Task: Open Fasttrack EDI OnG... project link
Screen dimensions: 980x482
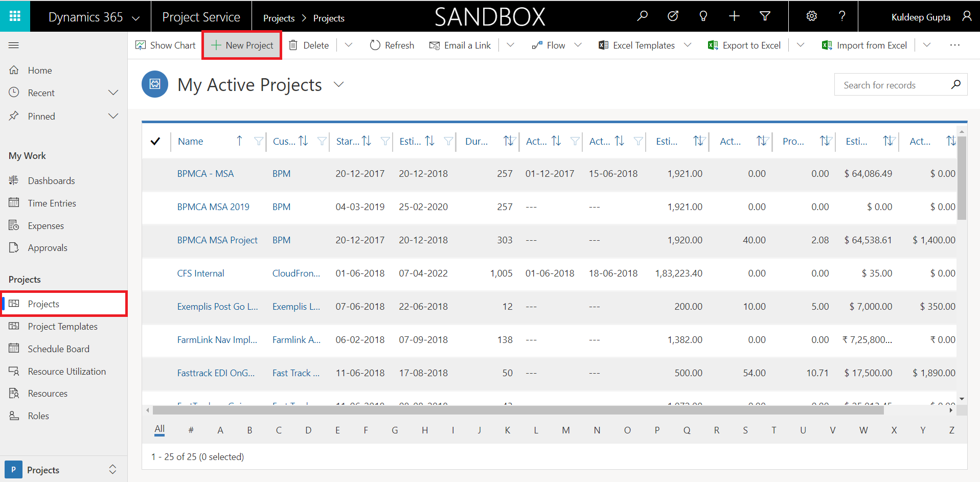Action: pyautogui.click(x=216, y=373)
